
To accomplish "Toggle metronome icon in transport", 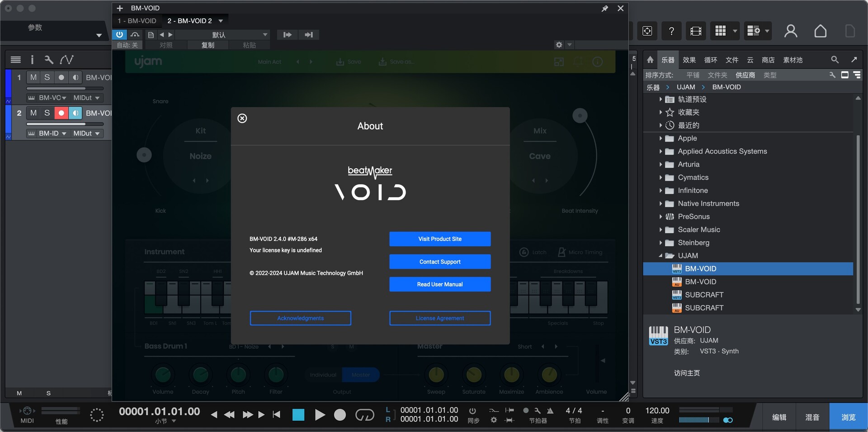I will click(550, 411).
